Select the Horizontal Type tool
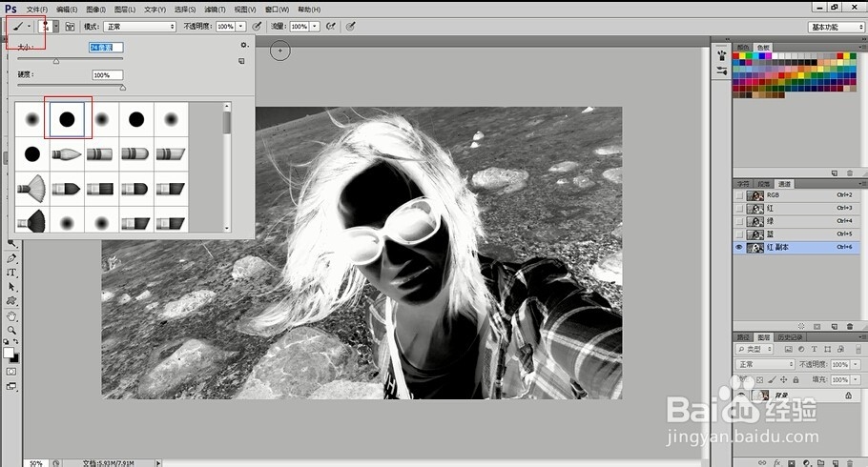868x467 pixels. click(11, 273)
